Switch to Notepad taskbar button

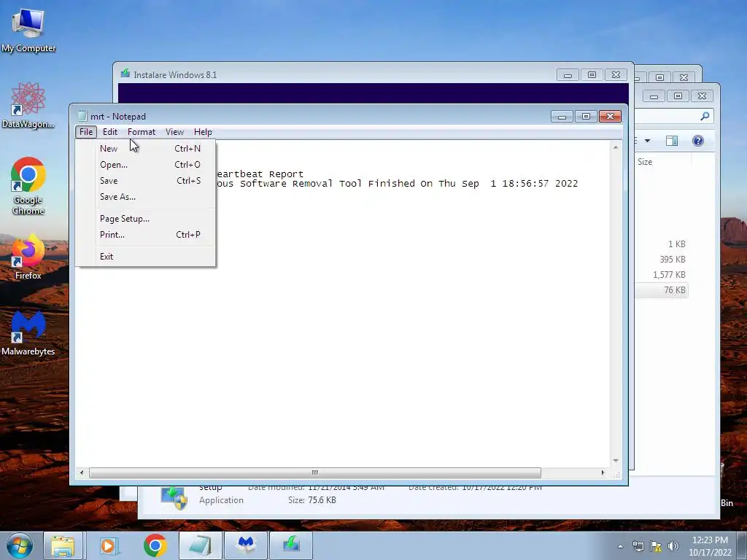(x=201, y=545)
